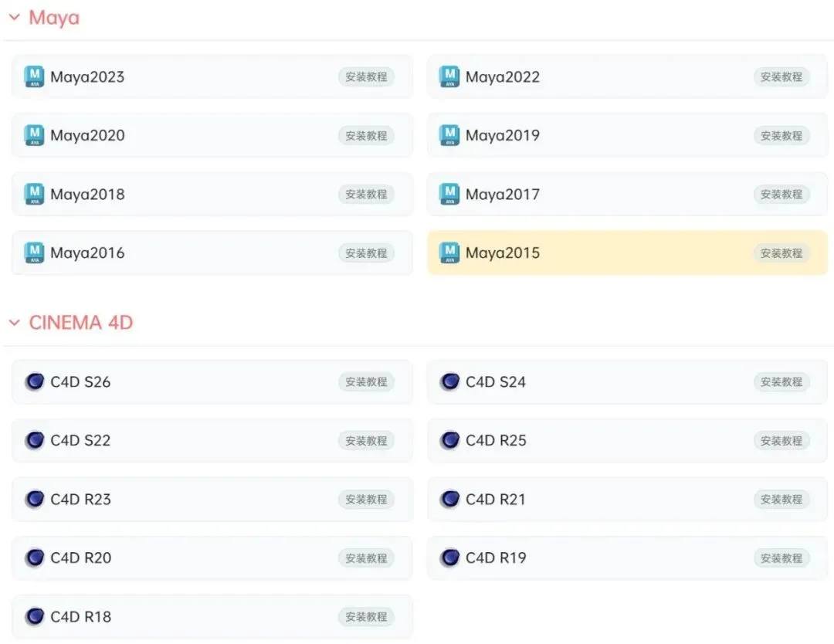
Task: Select the C4D R20 label text
Action: (81, 558)
